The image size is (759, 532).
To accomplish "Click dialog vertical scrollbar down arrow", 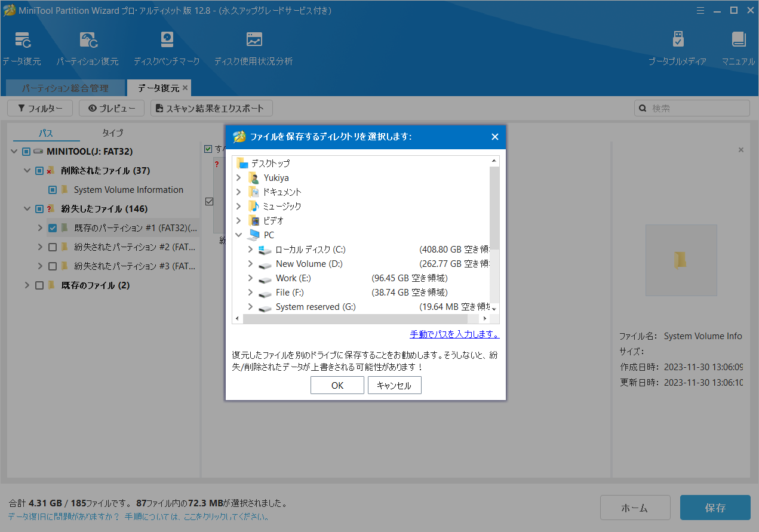I will (494, 308).
